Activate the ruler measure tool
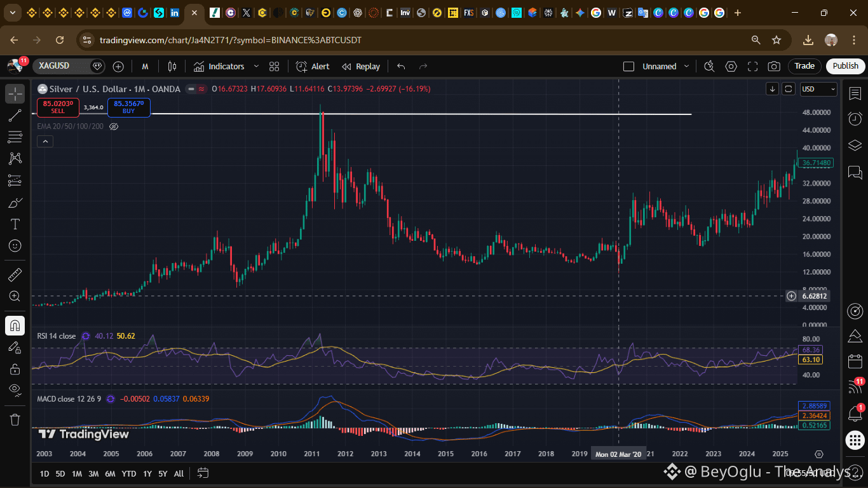Viewport: 868px width, 488px height. coord(15,275)
